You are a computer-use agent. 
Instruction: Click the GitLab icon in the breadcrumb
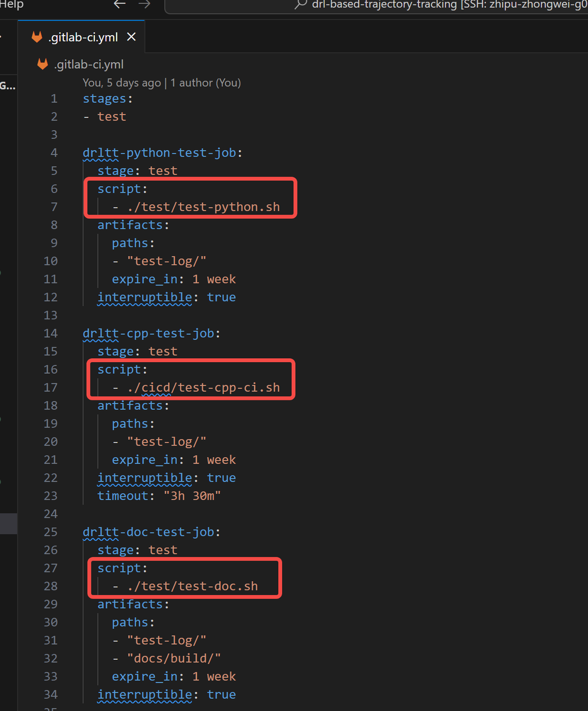(x=42, y=64)
